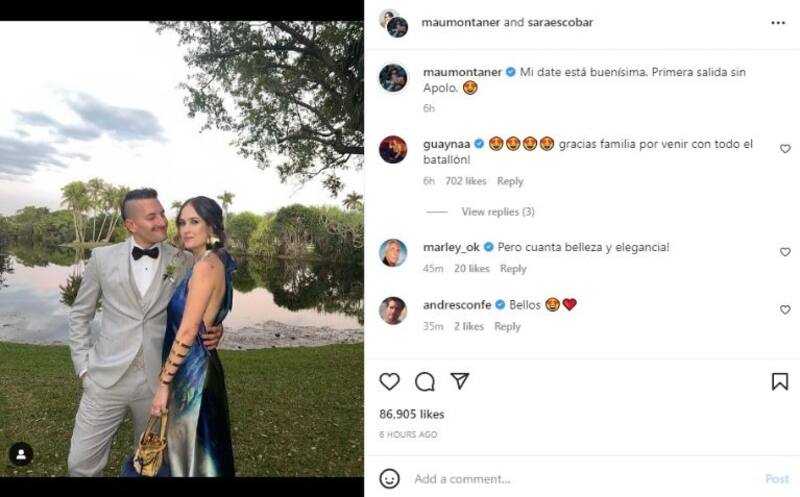Open saraescobar profile link in header

tap(555, 22)
